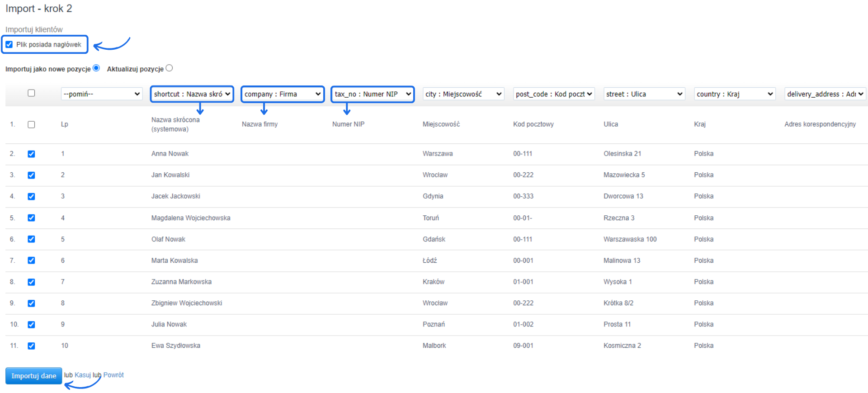Open the '--pomiń--' column mapping dropdown

click(102, 94)
